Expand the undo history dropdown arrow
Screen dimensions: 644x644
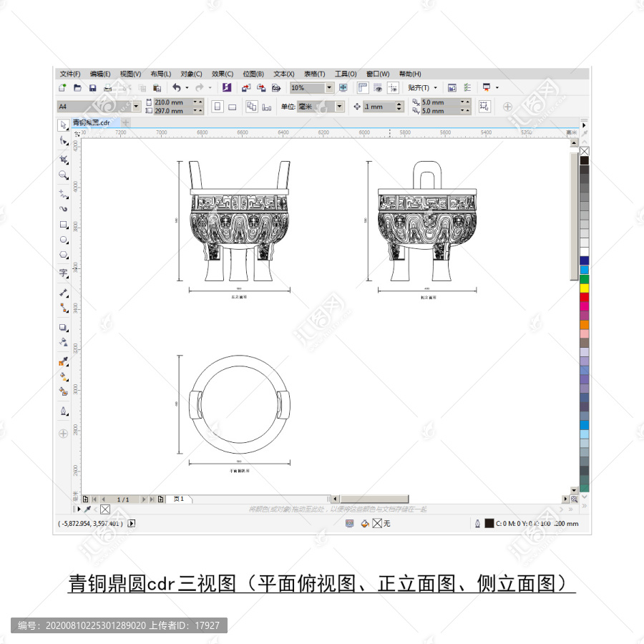click(x=187, y=87)
